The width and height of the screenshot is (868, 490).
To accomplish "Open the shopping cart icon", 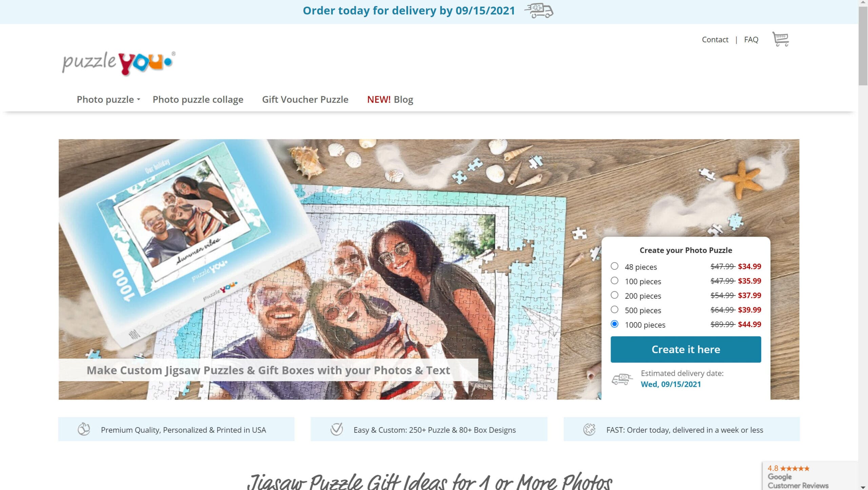I will coord(781,39).
